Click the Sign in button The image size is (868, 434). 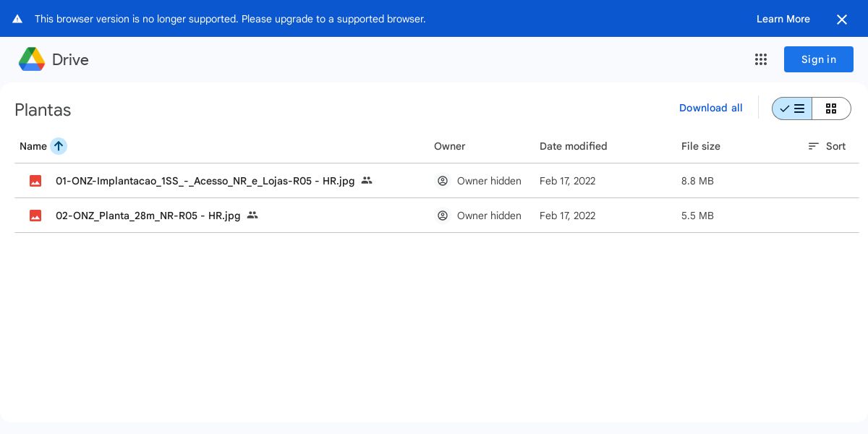tap(818, 59)
